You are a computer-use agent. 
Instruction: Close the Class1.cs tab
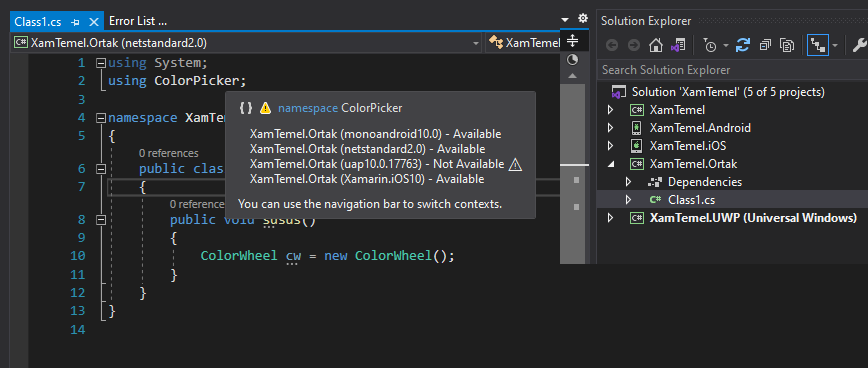94,22
